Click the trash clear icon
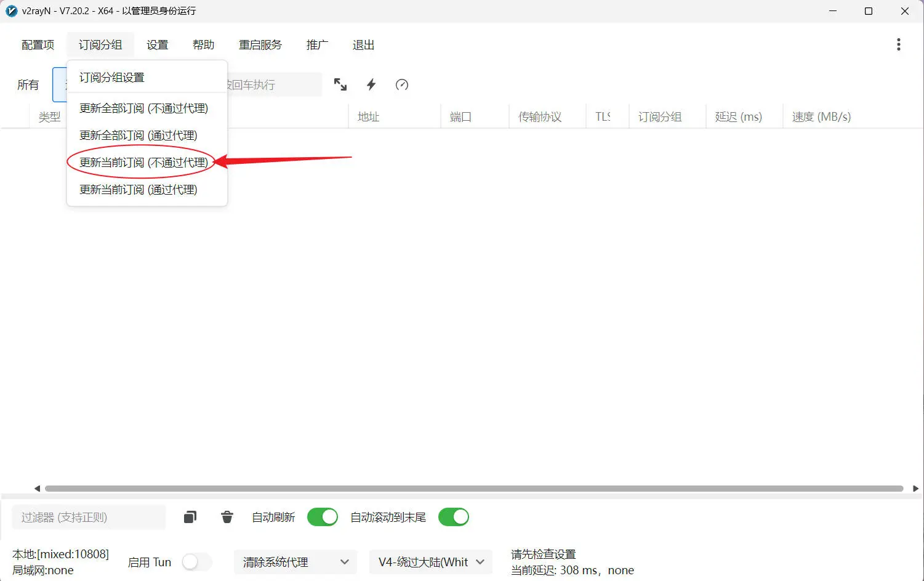This screenshot has height=581, width=924. click(227, 517)
